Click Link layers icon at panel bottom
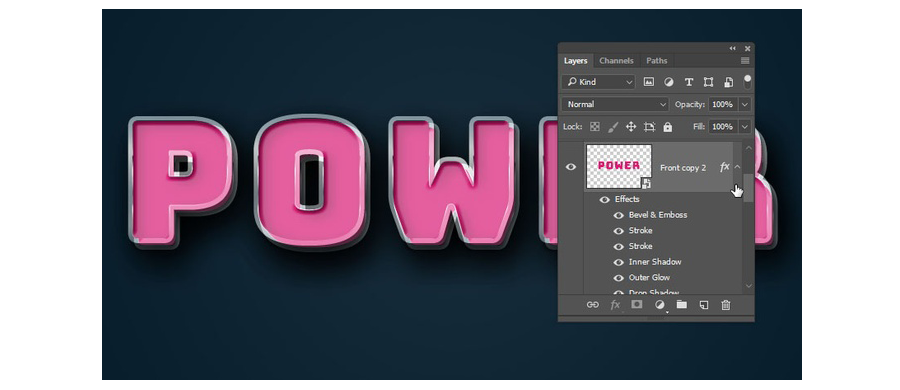 click(592, 305)
